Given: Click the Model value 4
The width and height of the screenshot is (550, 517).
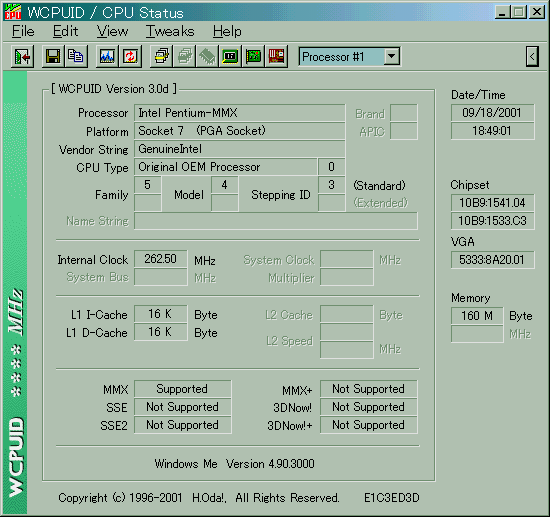Looking at the screenshot, I should 225,185.
